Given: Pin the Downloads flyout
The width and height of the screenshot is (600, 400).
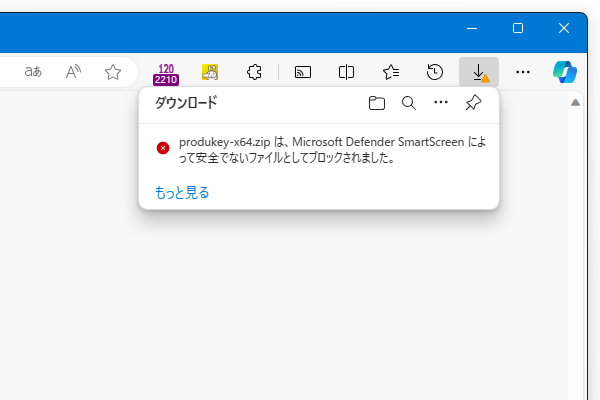Looking at the screenshot, I should 473,103.
